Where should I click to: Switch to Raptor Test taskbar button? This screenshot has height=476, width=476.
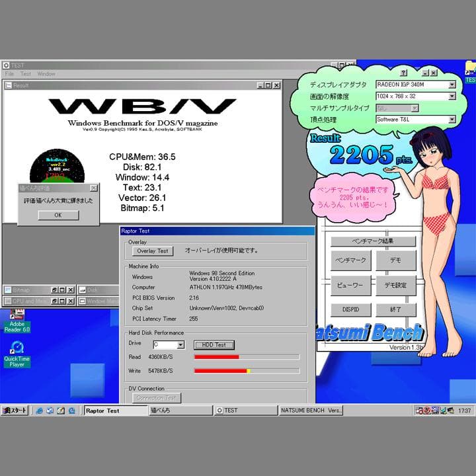pos(115,411)
